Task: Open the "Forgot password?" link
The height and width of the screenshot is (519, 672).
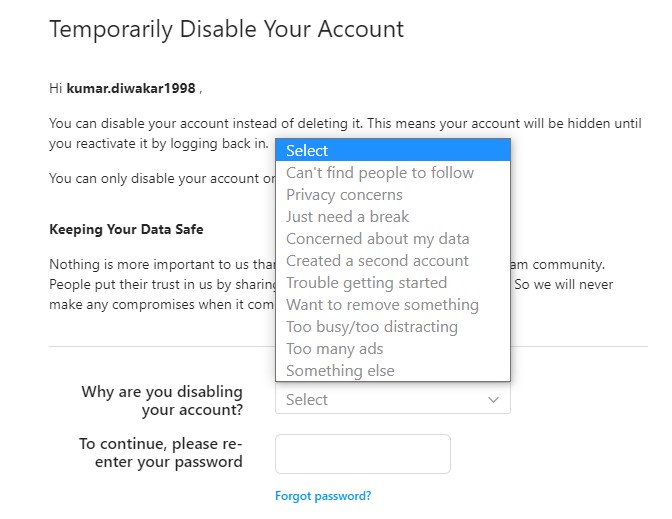Action: [323, 496]
